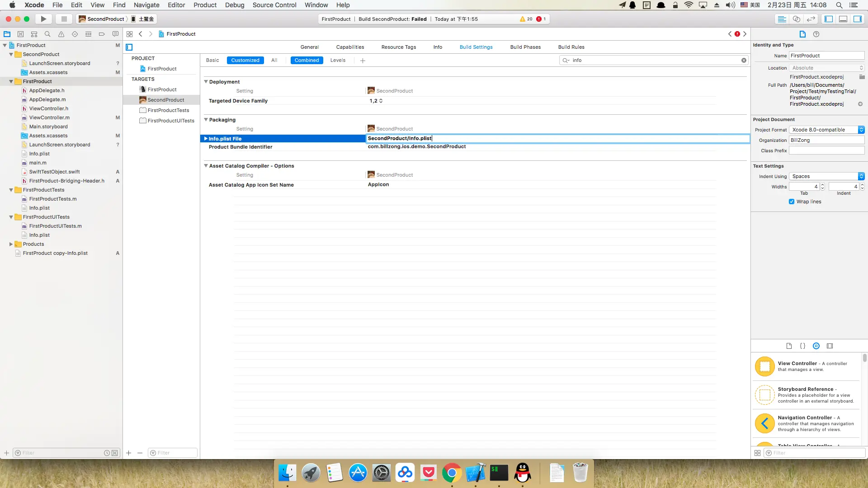The height and width of the screenshot is (488, 868).
Task: Show the Assistant editor
Action: pyautogui.click(x=797, y=19)
